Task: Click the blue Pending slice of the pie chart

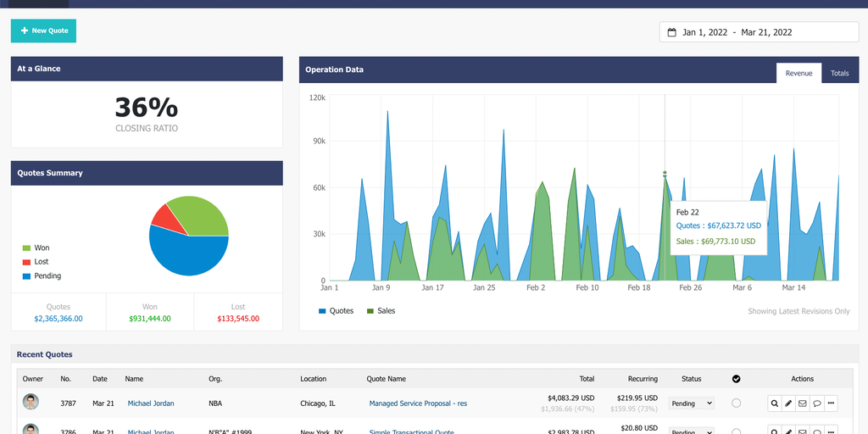Action: [x=186, y=254]
